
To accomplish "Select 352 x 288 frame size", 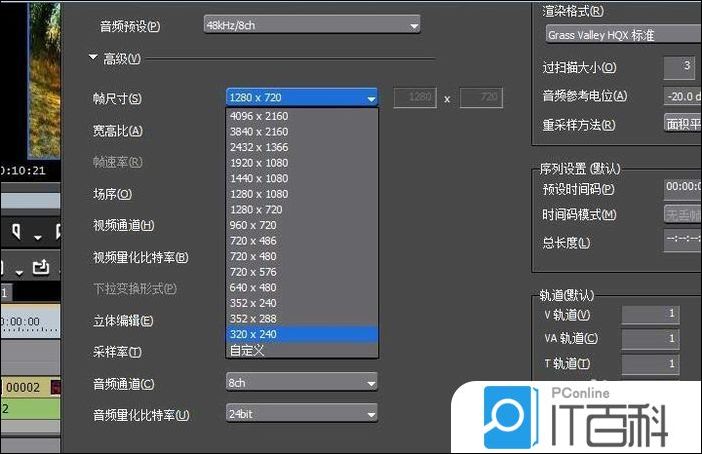I will pyautogui.click(x=302, y=318).
